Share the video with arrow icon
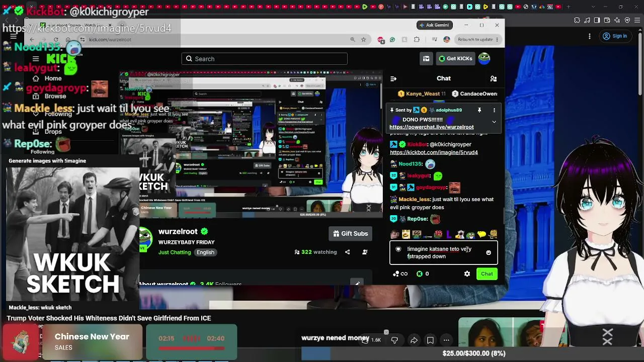This screenshot has width=644, height=362. tap(414, 340)
